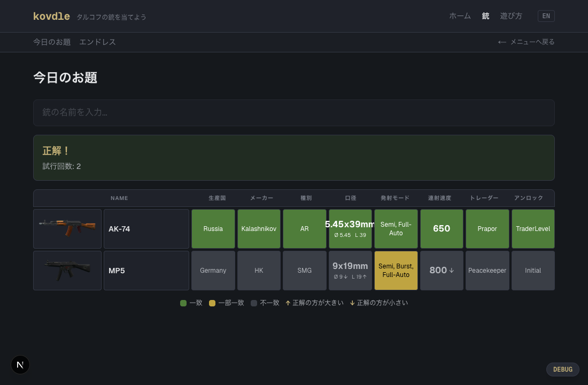588x385 pixels.
Task: Open the DEBUG panel button
Action: 562,369
